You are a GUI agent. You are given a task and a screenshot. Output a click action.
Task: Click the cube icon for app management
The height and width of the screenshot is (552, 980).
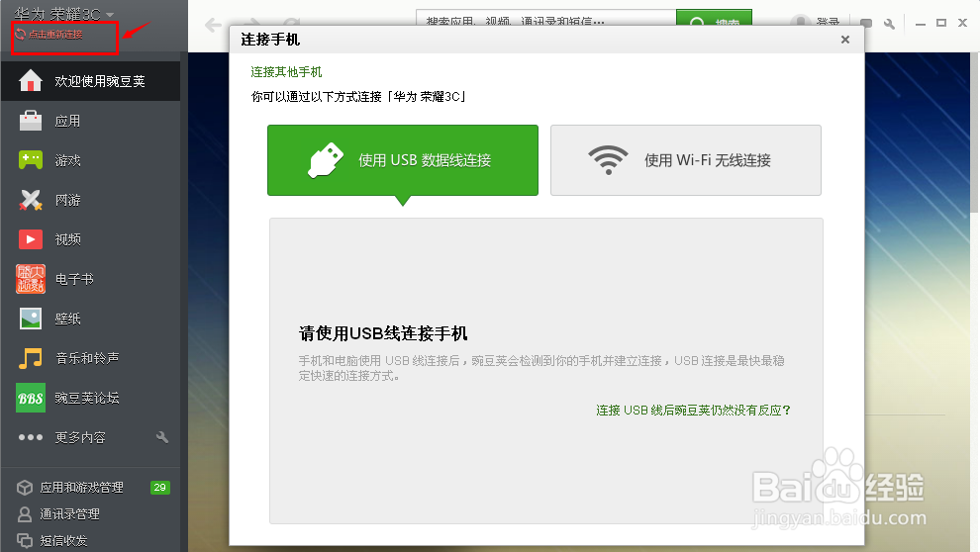(25, 487)
